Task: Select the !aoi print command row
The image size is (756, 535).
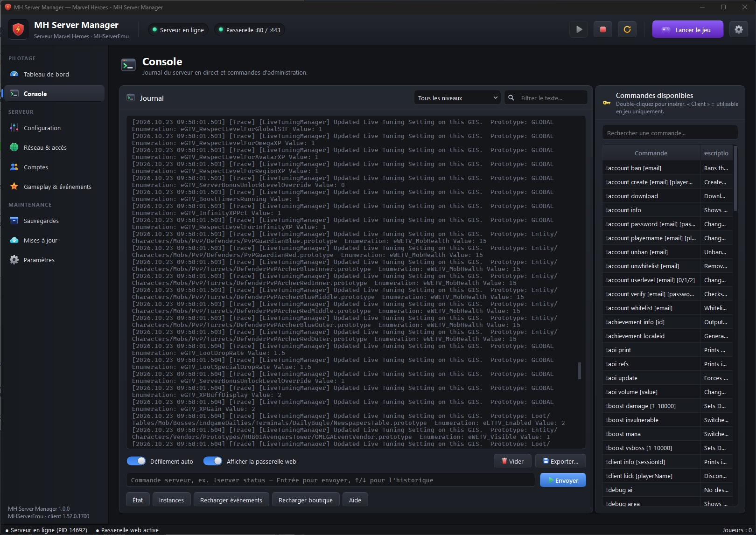Action: tap(667, 350)
